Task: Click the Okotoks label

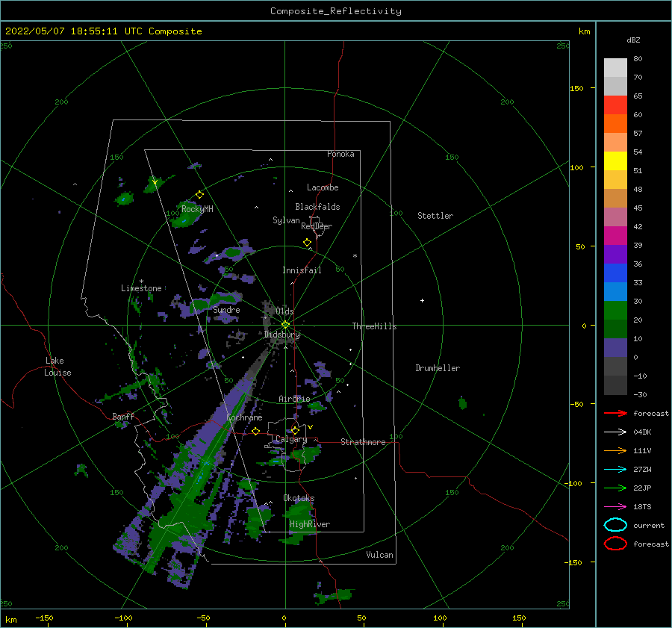Action: (299, 499)
